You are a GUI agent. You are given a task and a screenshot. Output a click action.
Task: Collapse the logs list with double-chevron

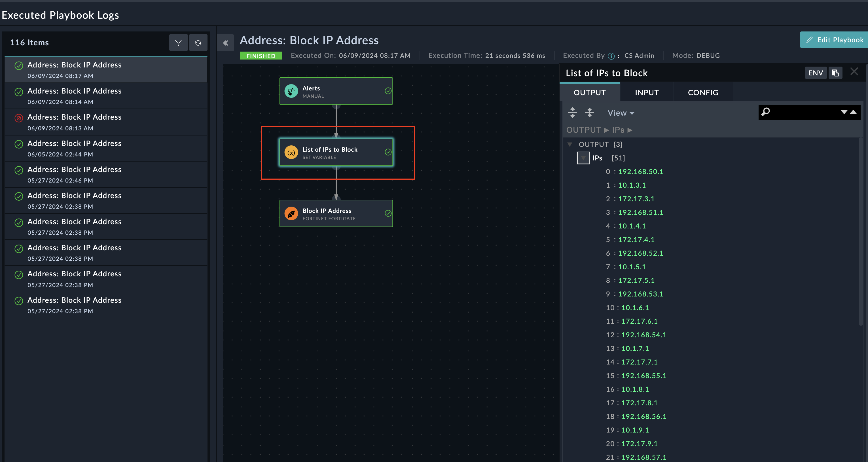pos(225,43)
